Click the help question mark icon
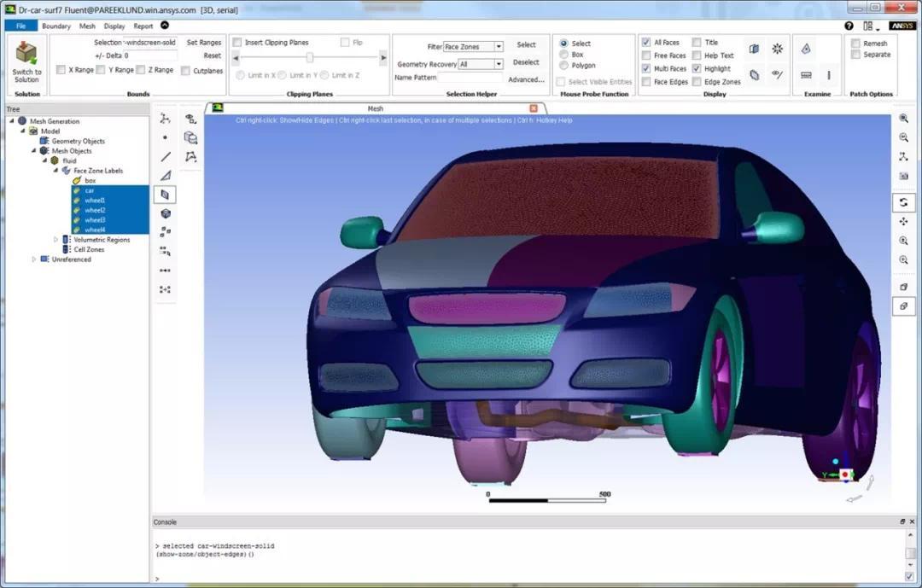This screenshot has width=922, height=588. point(849,26)
